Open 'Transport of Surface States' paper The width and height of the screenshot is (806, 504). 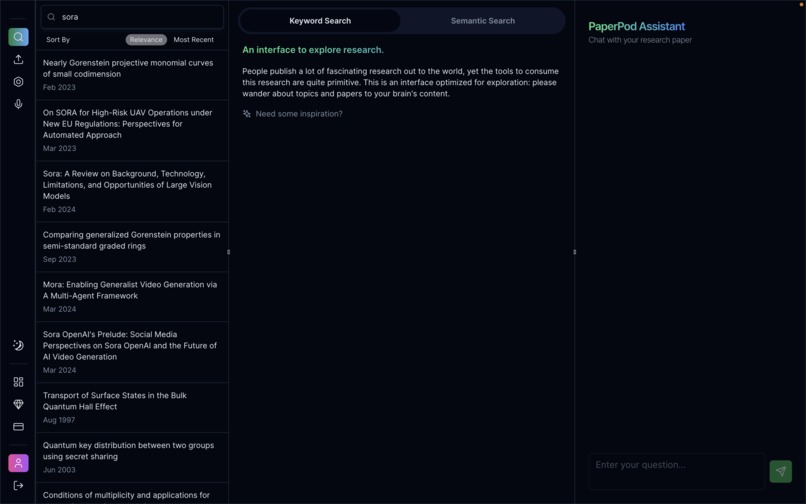[x=132, y=407]
